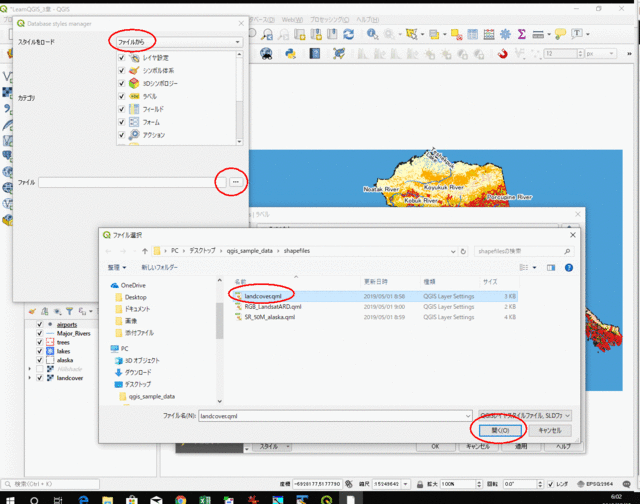Open the プロセッシング menu
The height and width of the screenshot is (504, 640).
tap(329, 20)
